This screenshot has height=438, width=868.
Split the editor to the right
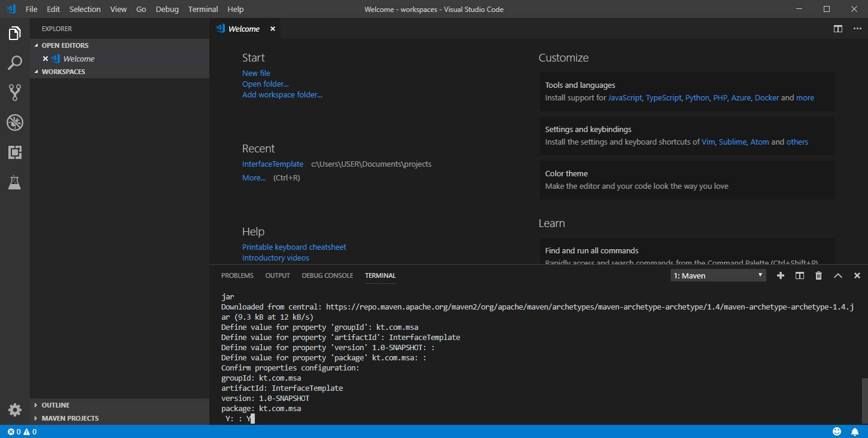[x=838, y=29]
